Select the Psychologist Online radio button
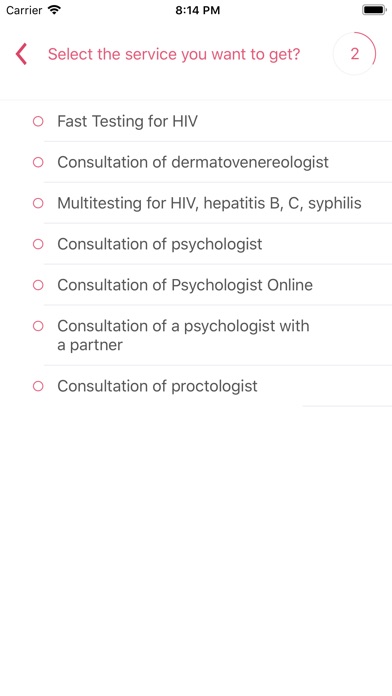 38,285
